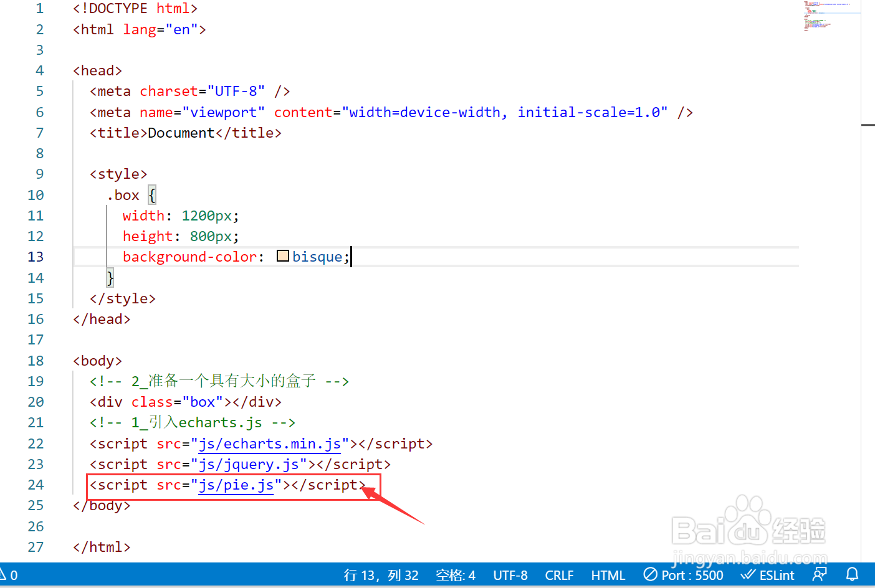Change indentation via 空格: 4
Image resolution: width=875 pixels, height=588 pixels.
coord(456,575)
